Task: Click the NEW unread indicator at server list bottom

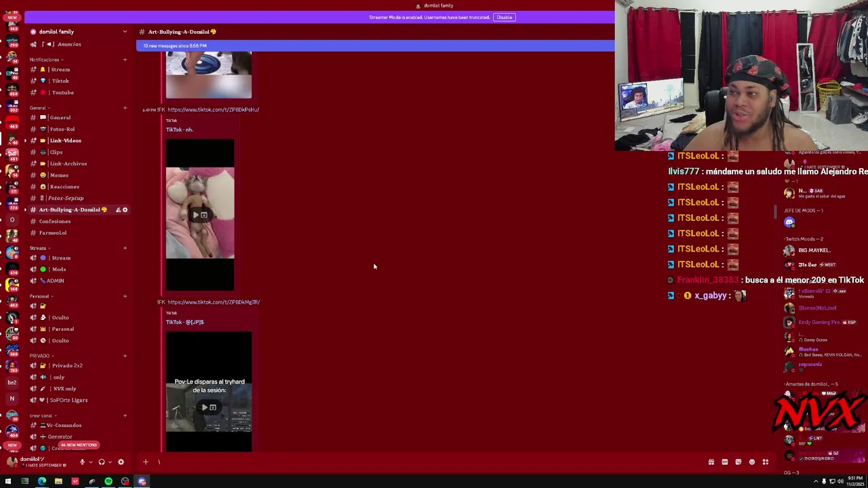Action: point(12,445)
